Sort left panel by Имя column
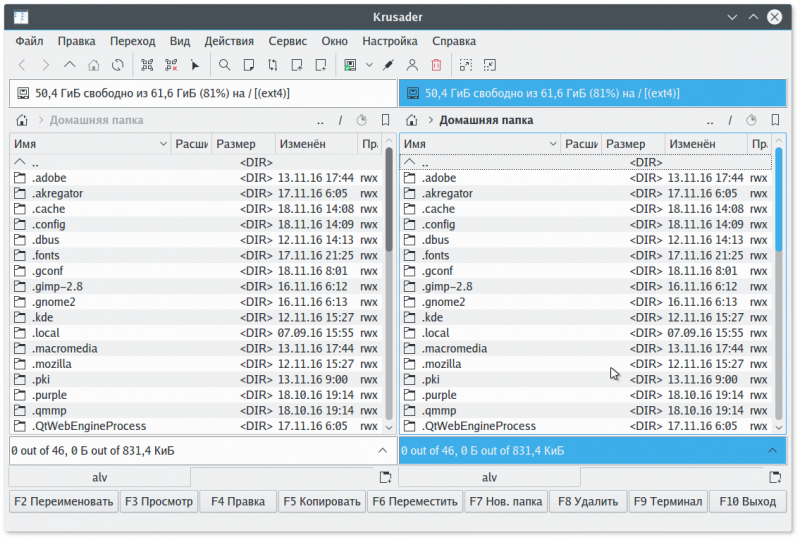This screenshot has width=800, height=540. tap(91, 144)
